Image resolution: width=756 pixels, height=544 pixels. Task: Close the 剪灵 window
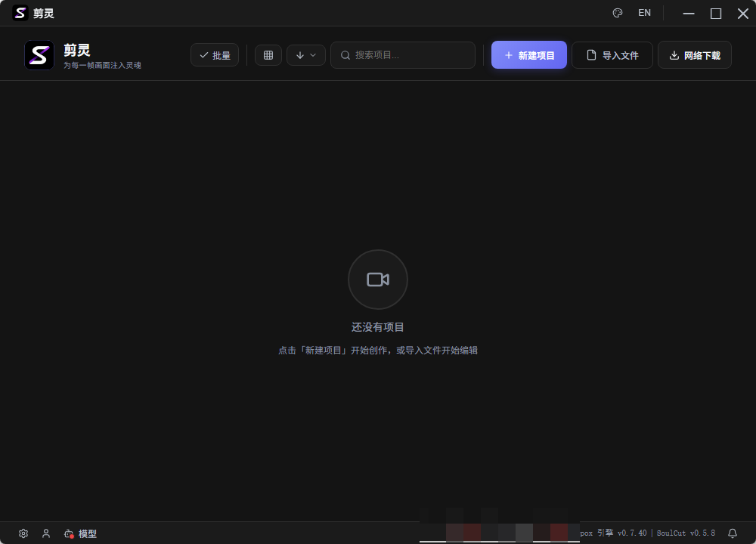(743, 13)
